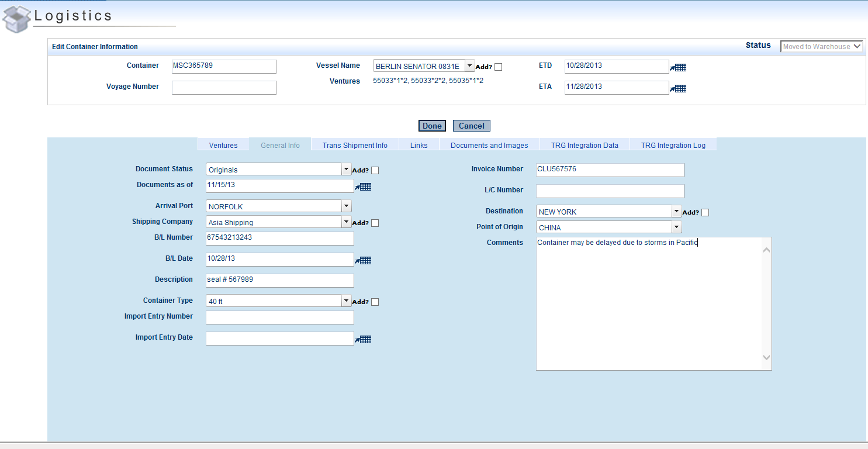This screenshot has width=868, height=449.
Task: Expand the Container Type dropdown
Action: pos(346,301)
